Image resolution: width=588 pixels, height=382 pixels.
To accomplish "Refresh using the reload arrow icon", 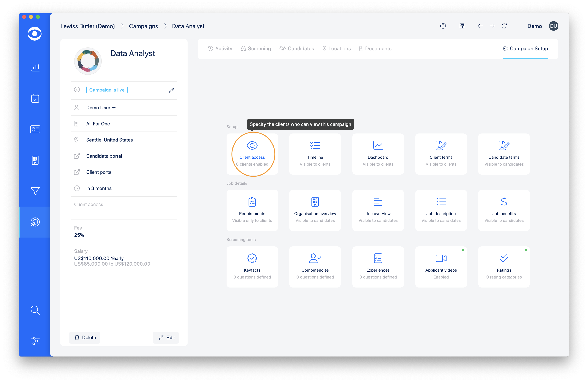I will (x=505, y=26).
